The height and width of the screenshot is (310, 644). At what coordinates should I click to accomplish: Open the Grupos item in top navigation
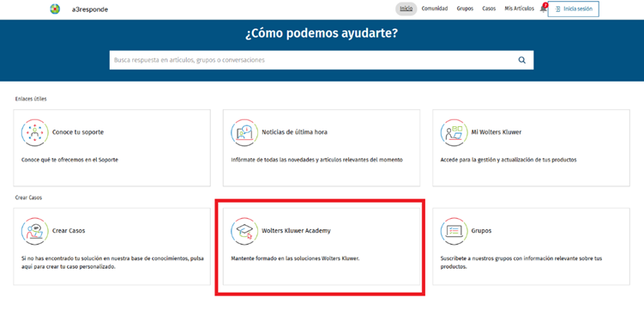point(465,9)
